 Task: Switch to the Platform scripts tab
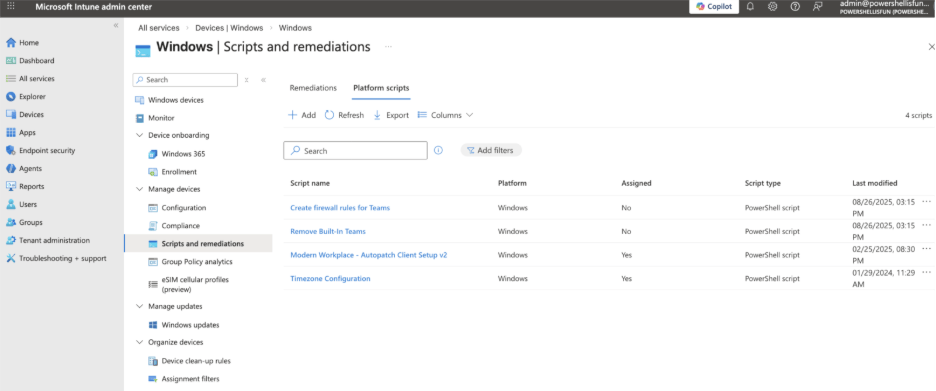381,88
